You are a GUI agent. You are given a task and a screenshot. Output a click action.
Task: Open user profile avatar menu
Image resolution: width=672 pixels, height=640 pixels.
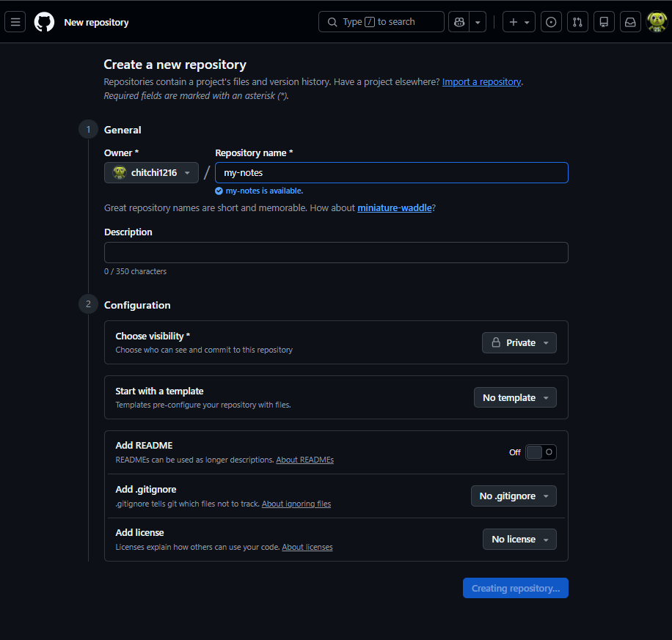point(657,22)
